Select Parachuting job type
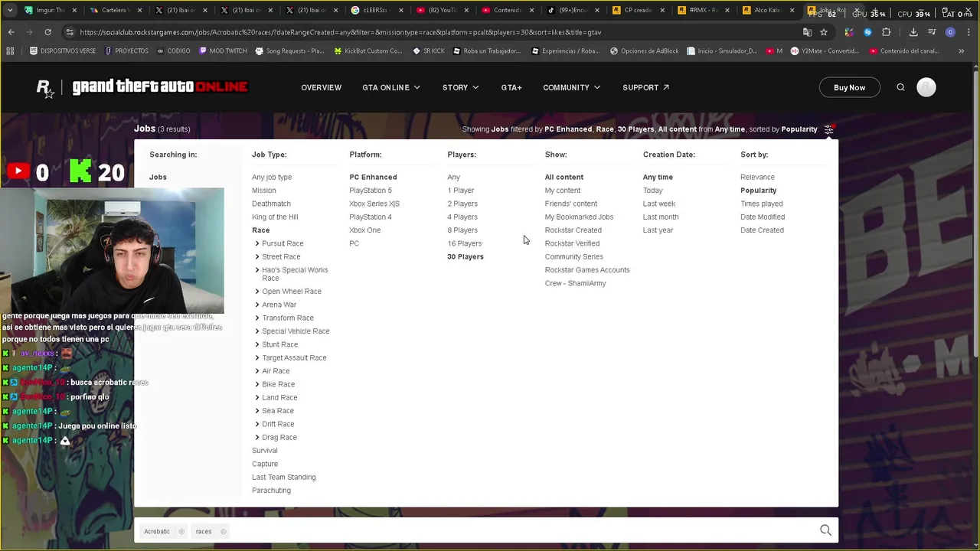Screen dimensions: 980x551 pyautogui.click(x=271, y=491)
